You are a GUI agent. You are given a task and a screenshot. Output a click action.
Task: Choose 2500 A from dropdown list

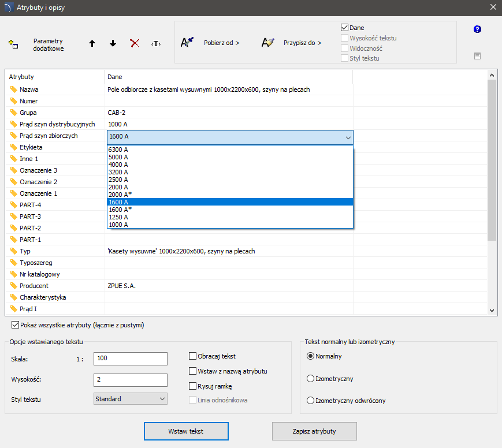pyautogui.click(x=118, y=180)
